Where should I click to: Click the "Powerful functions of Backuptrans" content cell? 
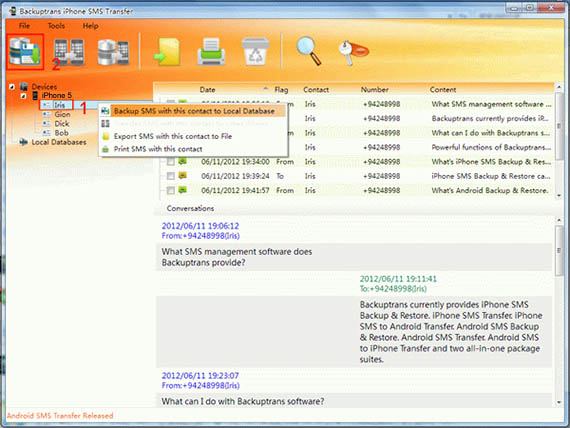click(491, 147)
